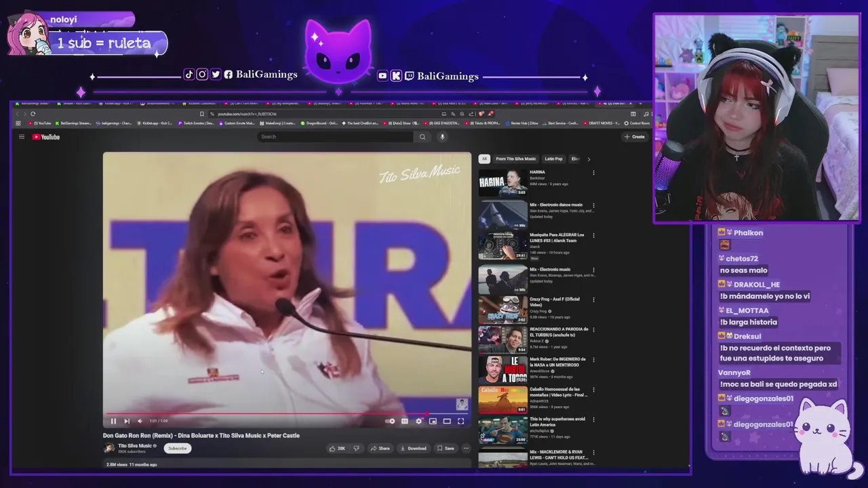Like the video with thumbs up
The width and height of the screenshot is (868, 488).
[x=337, y=448]
